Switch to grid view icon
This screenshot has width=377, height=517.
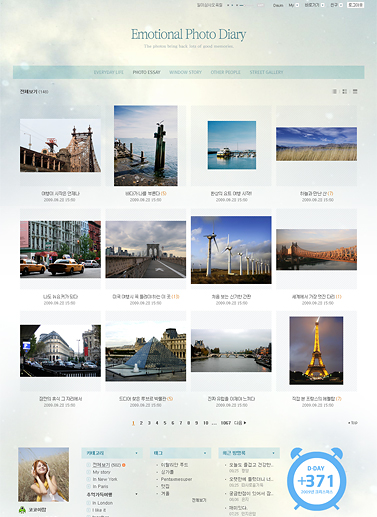click(x=345, y=91)
